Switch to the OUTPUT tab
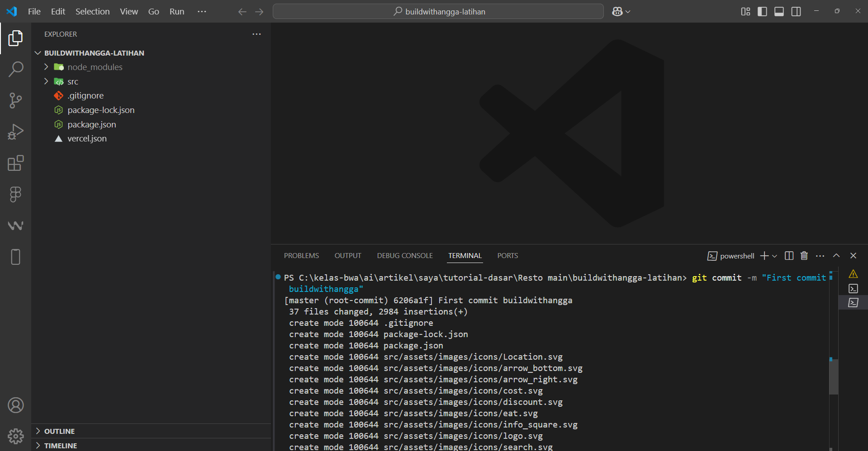Screen dimensions: 868x451 (348, 256)
